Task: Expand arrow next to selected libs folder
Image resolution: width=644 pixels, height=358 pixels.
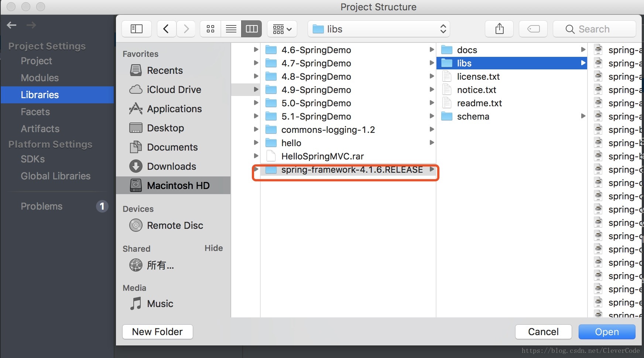Action: click(x=583, y=63)
